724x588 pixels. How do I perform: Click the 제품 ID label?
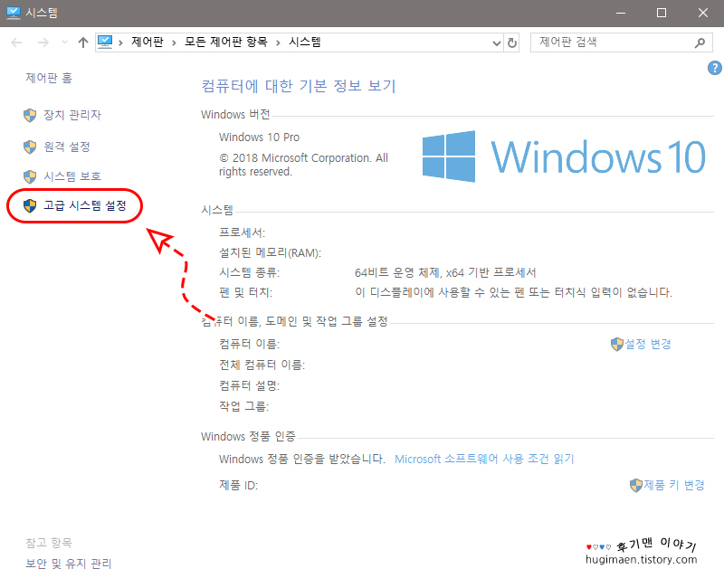pos(238,486)
